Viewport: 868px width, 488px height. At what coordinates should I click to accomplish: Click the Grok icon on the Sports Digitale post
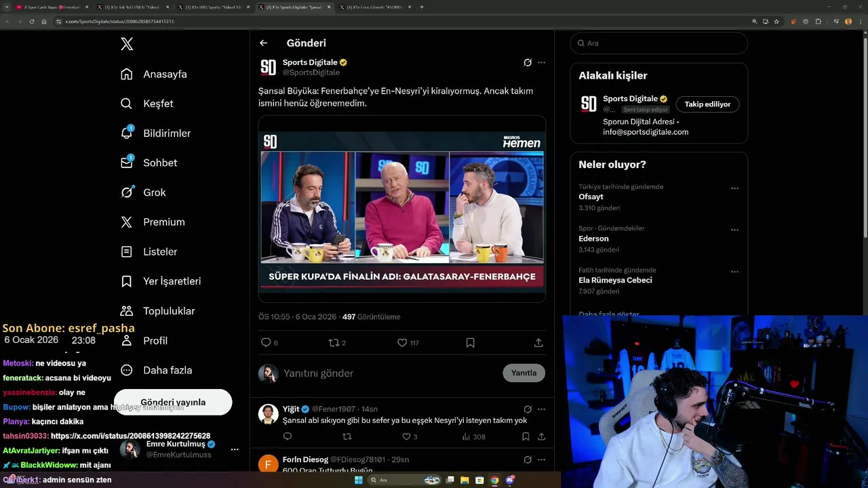pyautogui.click(x=528, y=62)
